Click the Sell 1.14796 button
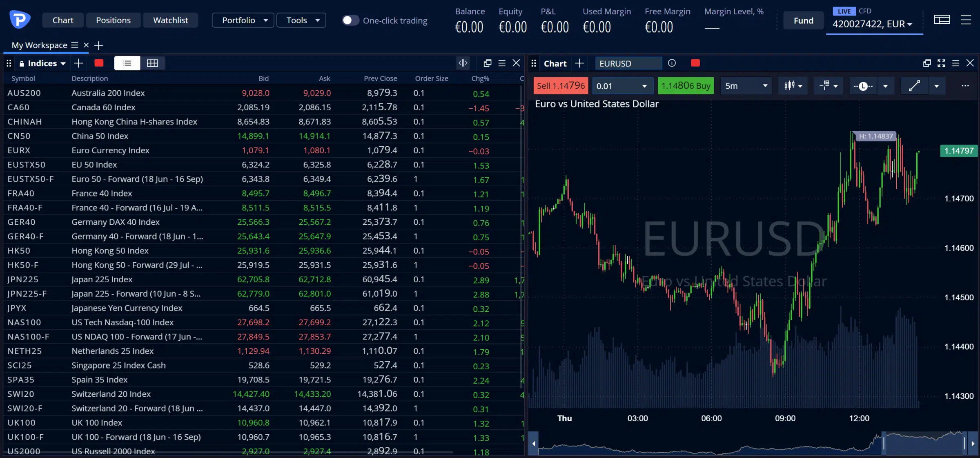The width and height of the screenshot is (980, 458). pyautogui.click(x=561, y=86)
